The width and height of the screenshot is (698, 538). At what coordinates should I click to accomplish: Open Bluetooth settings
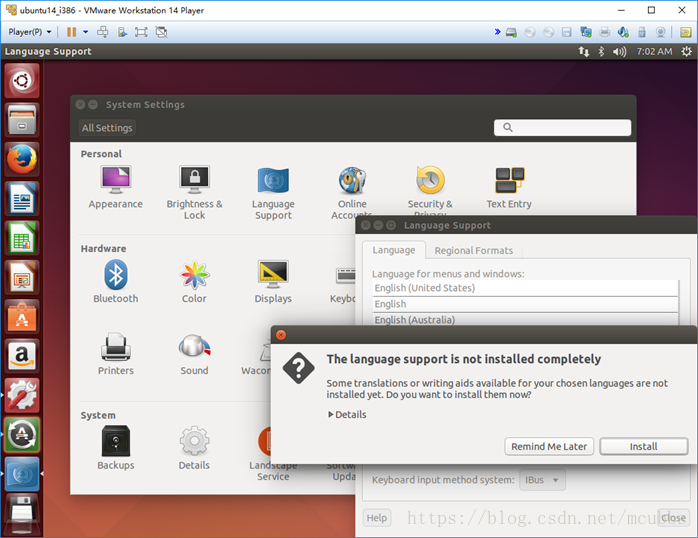click(116, 282)
